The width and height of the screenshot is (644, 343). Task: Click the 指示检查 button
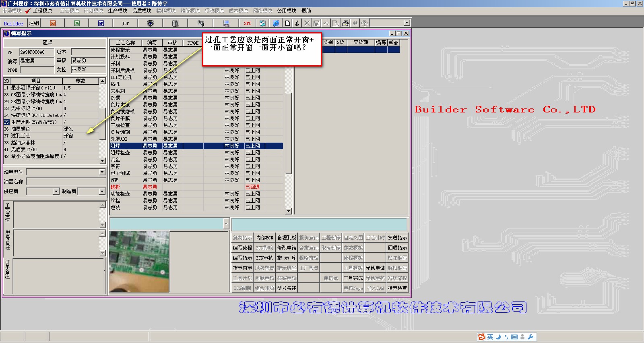point(397,288)
